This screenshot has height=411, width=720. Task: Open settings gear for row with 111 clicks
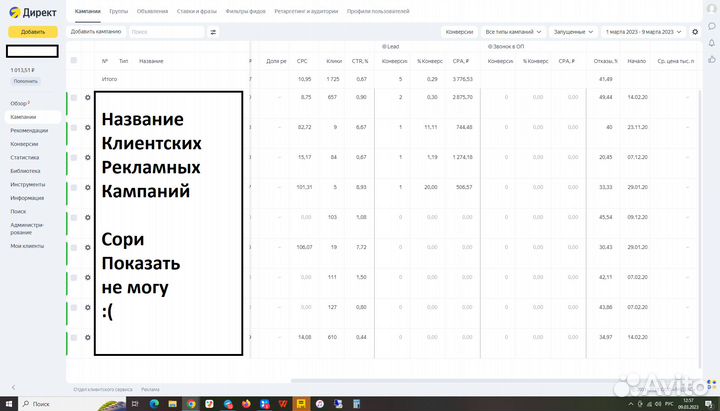(88, 277)
